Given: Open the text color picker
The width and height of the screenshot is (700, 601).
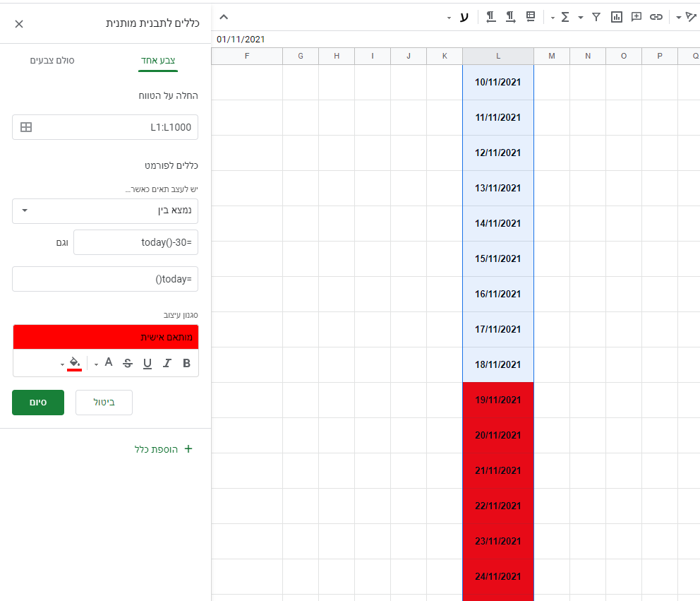Looking at the screenshot, I should [109, 362].
